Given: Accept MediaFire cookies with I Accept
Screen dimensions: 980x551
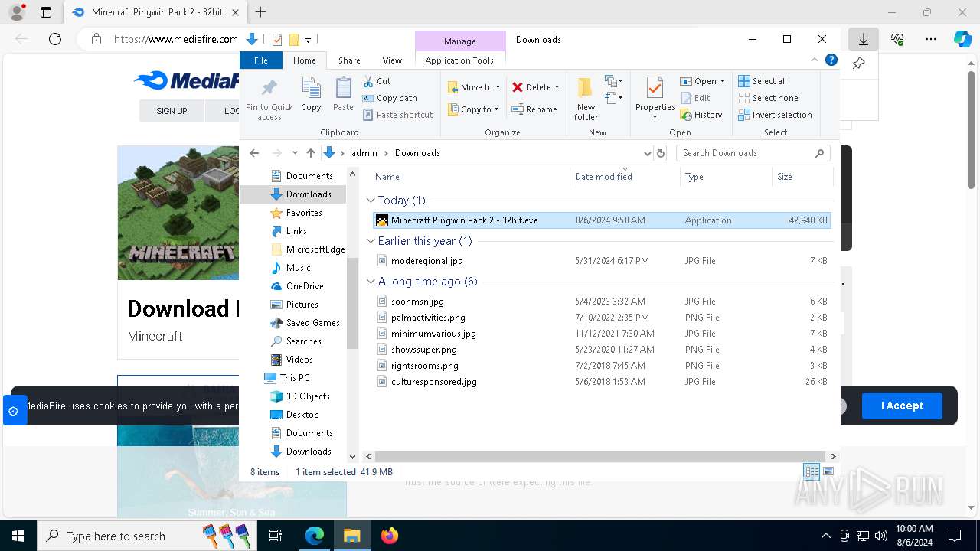Looking at the screenshot, I should click(902, 406).
